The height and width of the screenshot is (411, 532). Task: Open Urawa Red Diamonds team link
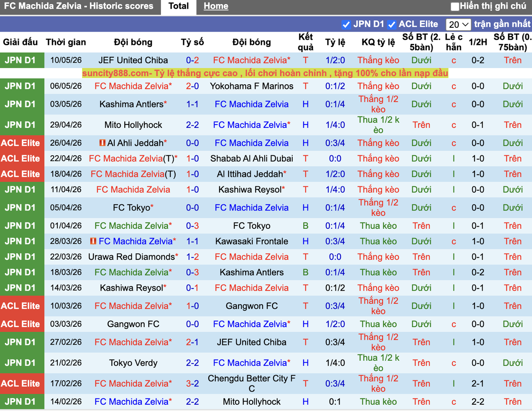pos(131,257)
